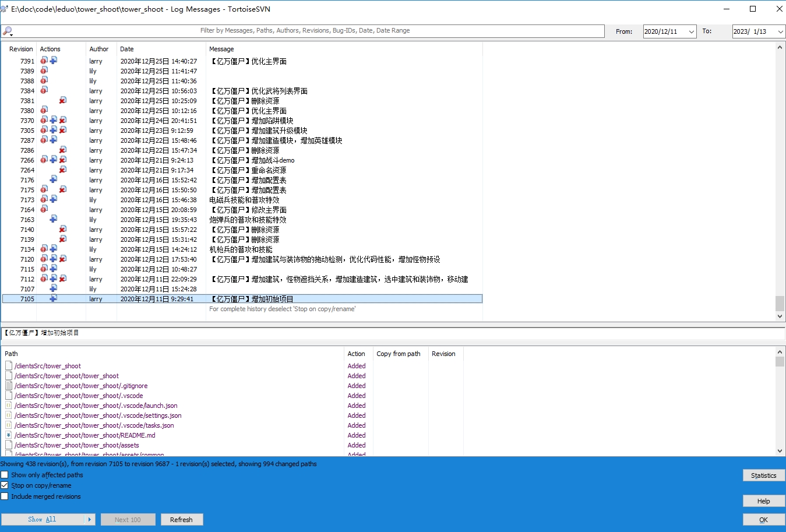Open the To date dropdown
The image size is (786, 532).
pos(780,31)
